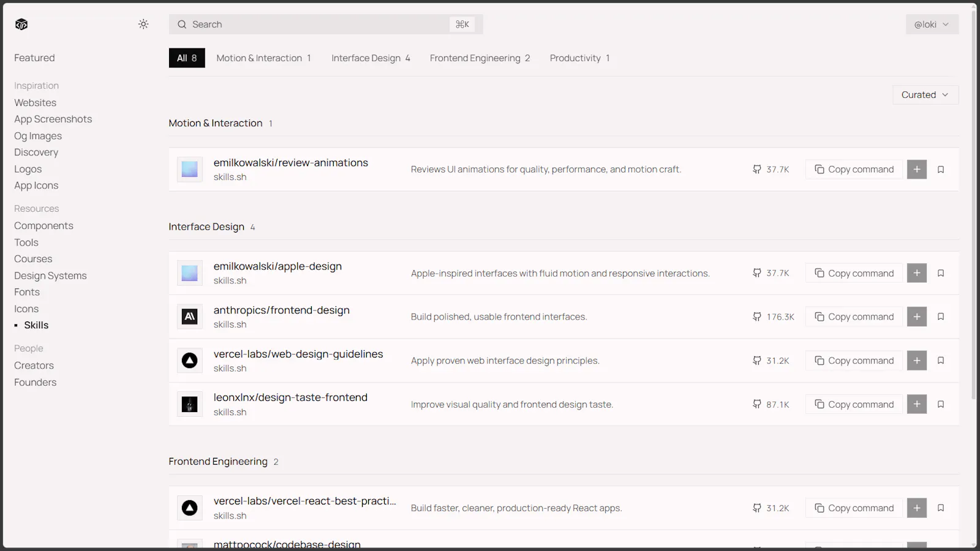
Task: Open Creators in sidebar
Action: pos(34,365)
